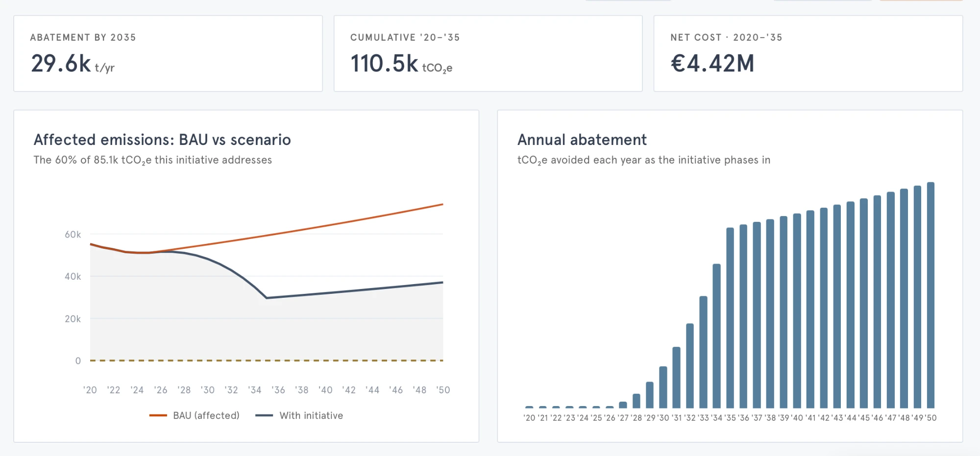Click the 'CUMULATIVE '20–'35' card label
The image size is (980, 456).
tap(405, 37)
